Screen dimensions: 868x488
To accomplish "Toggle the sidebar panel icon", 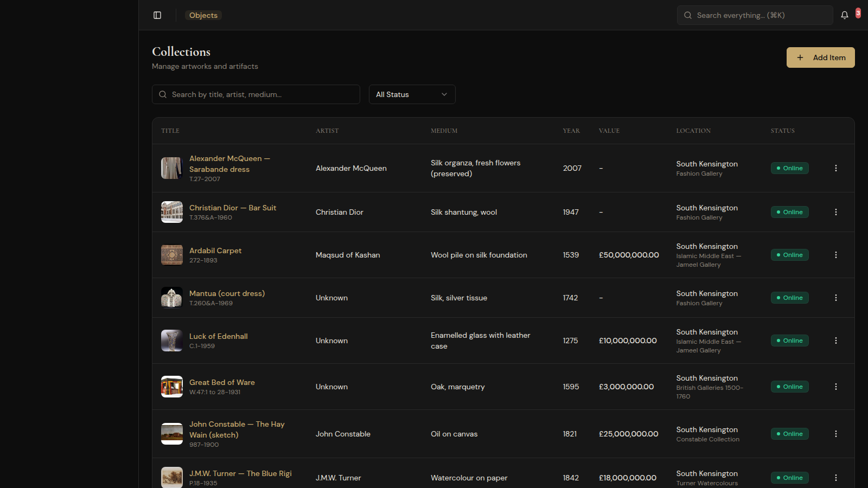I will (x=157, y=15).
